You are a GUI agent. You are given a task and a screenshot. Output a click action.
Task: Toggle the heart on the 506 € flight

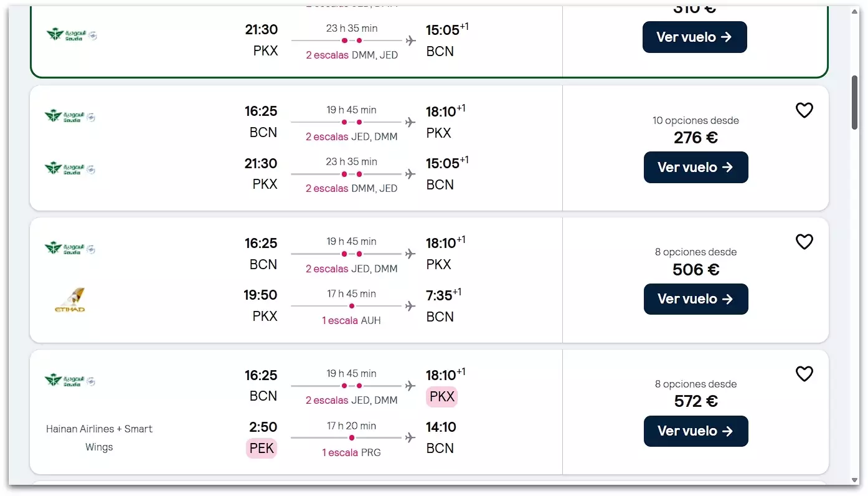point(804,242)
